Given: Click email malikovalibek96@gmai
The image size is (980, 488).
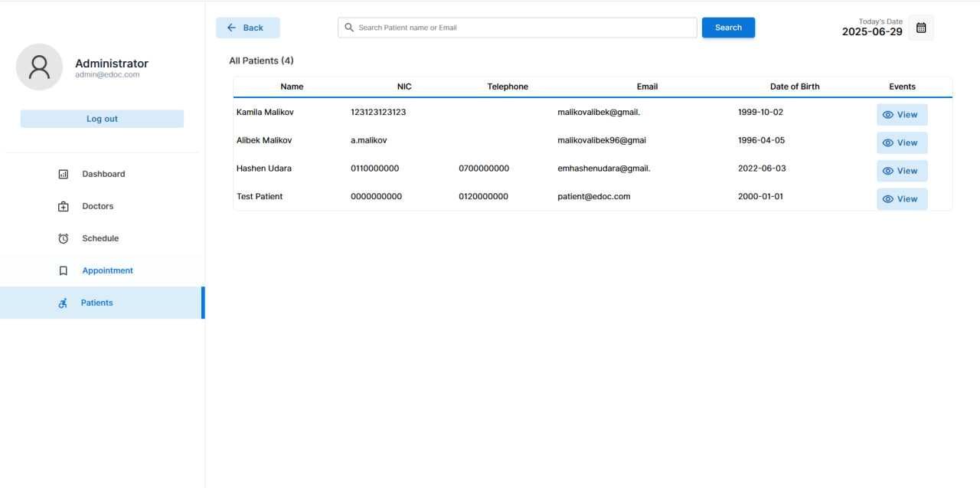Looking at the screenshot, I should click(602, 140).
